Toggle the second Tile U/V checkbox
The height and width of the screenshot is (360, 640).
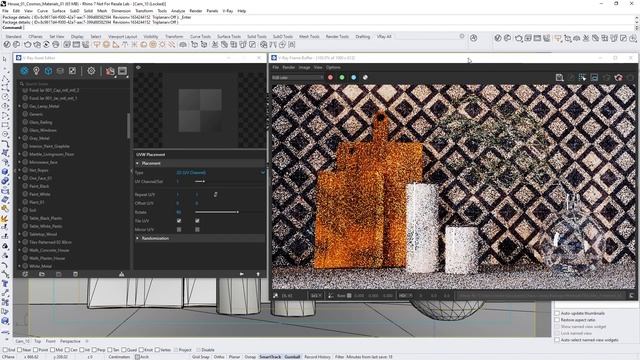[x=197, y=221]
